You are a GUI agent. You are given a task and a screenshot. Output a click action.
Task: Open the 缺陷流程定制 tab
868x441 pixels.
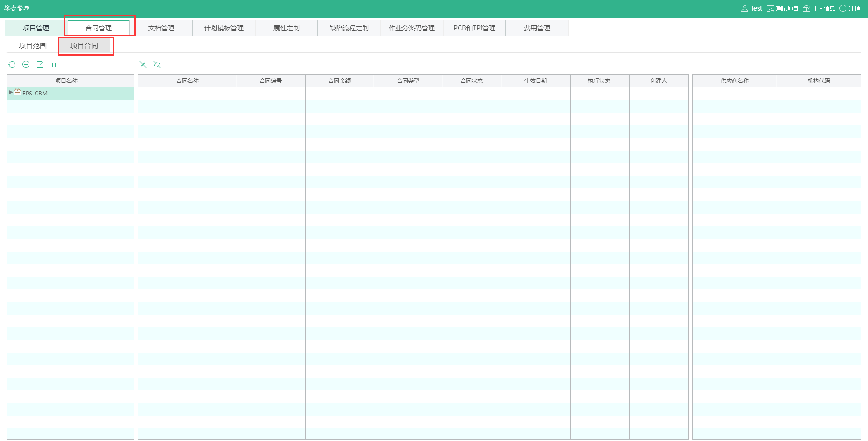pos(349,28)
